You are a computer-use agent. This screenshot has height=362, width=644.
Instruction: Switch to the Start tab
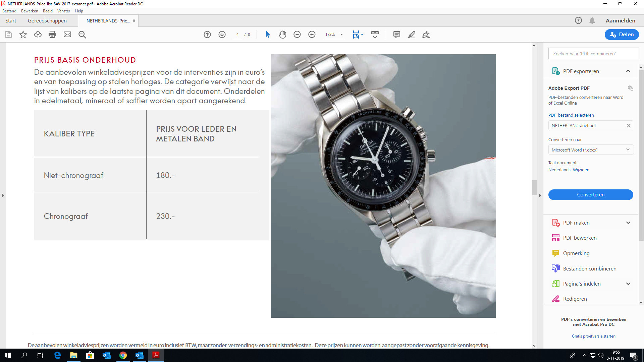(x=11, y=21)
